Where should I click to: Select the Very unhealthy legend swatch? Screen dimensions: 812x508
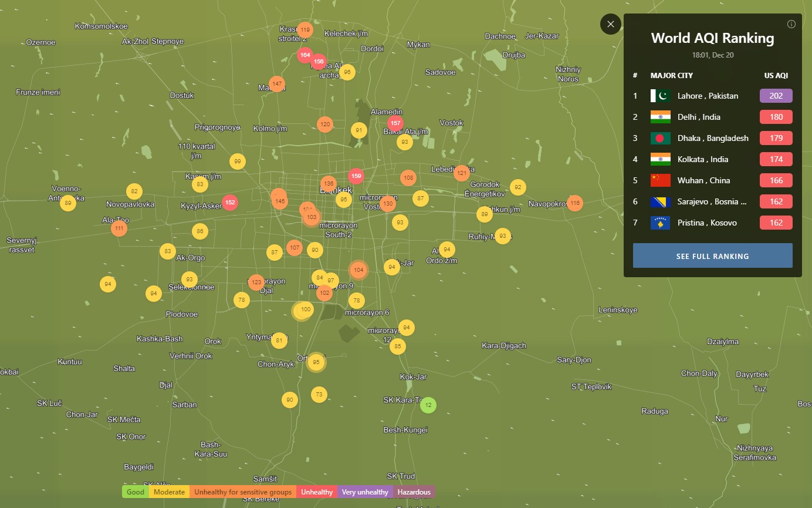click(365, 492)
